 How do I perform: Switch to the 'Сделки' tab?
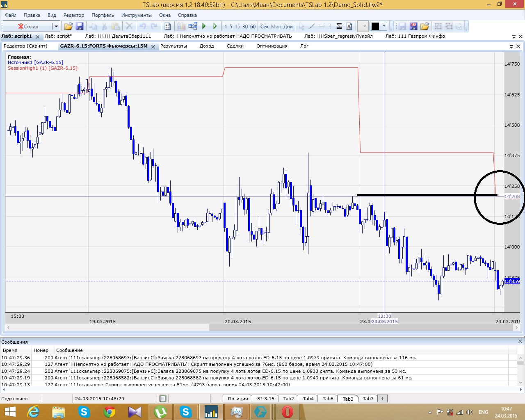tap(235, 46)
